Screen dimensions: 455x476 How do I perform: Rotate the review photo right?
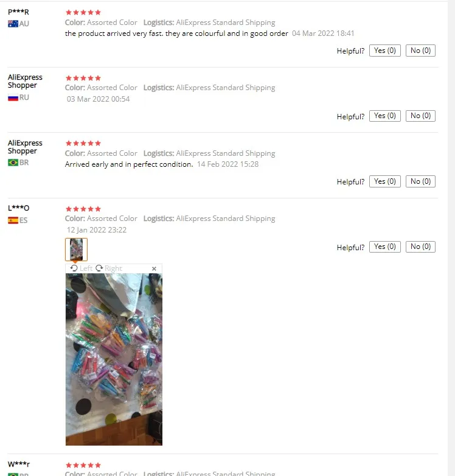[x=109, y=268]
